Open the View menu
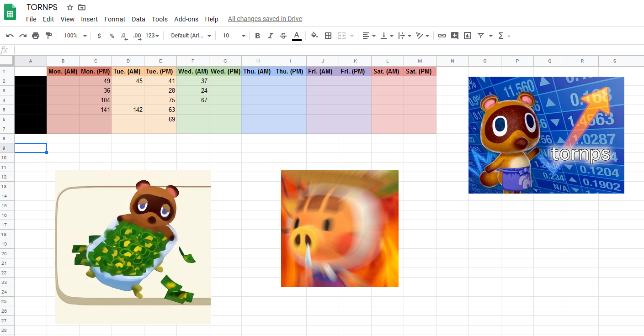 point(67,19)
